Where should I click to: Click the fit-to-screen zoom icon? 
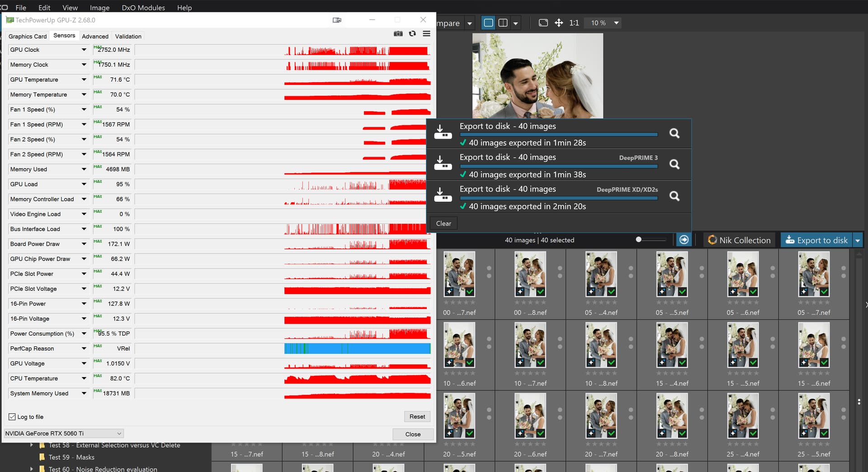pyautogui.click(x=543, y=23)
